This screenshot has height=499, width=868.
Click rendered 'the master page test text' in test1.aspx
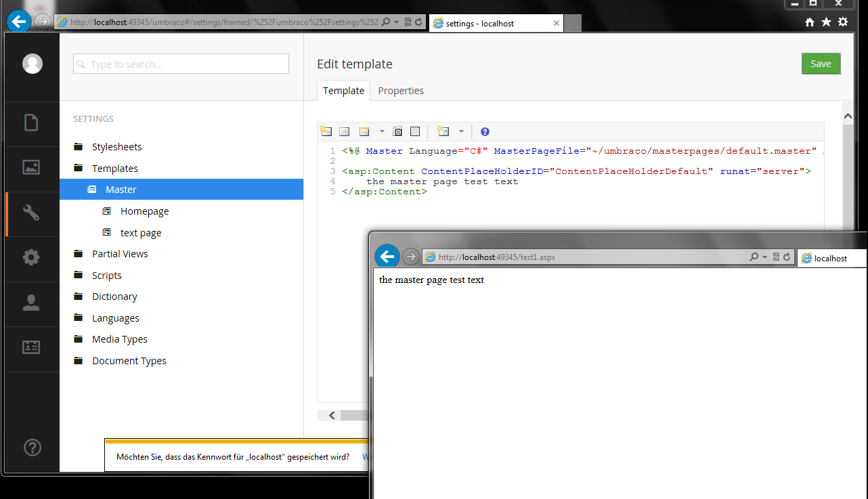point(431,280)
